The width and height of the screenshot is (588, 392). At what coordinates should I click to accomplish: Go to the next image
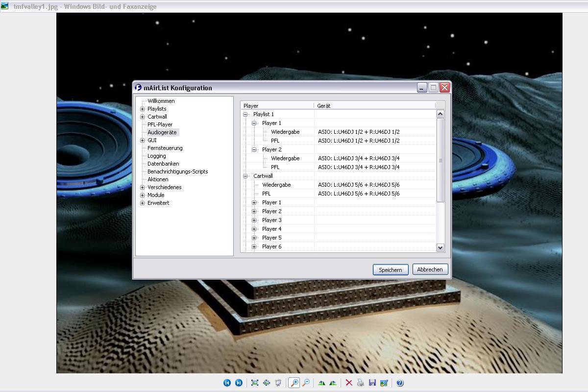coord(239,383)
